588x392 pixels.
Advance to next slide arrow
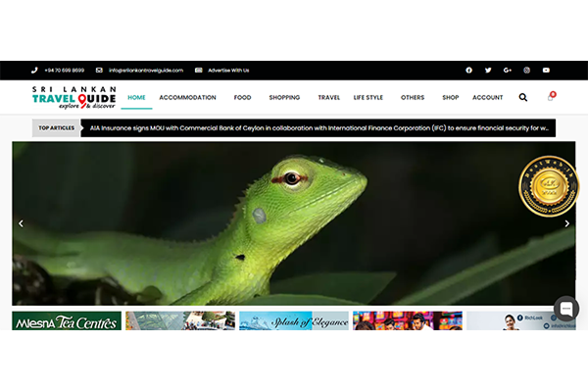(x=566, y=223)
